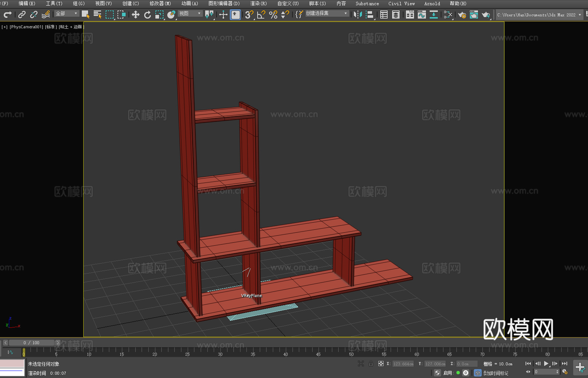Click the Y coordinate field
This screenshot has width=588, height=378.
[x=435, y=364]
